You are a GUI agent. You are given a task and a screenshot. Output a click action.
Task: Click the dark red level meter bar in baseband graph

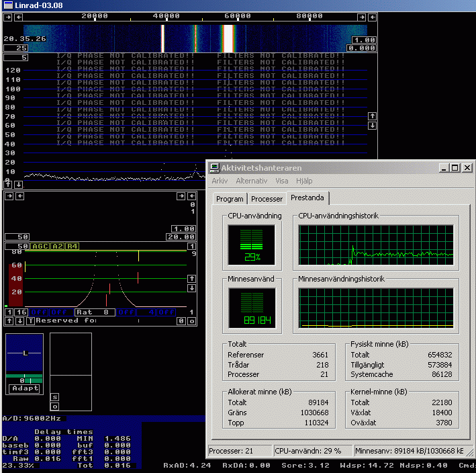(x=15, y=285)
